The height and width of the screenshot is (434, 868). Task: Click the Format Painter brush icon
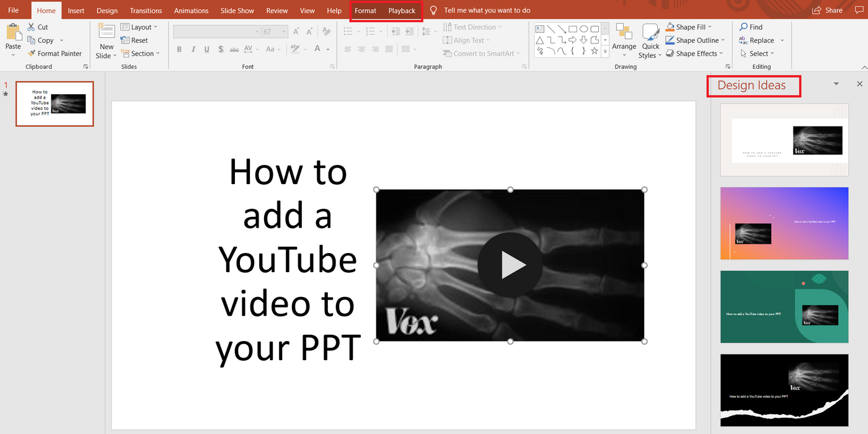[x=32, y=54]
